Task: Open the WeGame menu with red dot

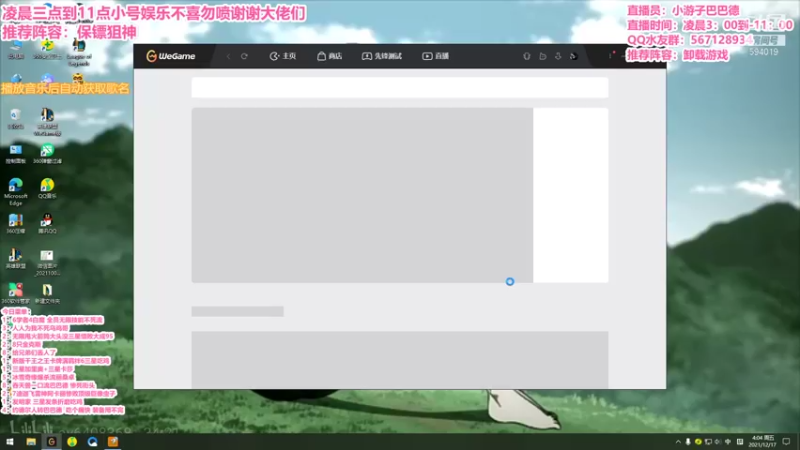Action: point(610,55)
